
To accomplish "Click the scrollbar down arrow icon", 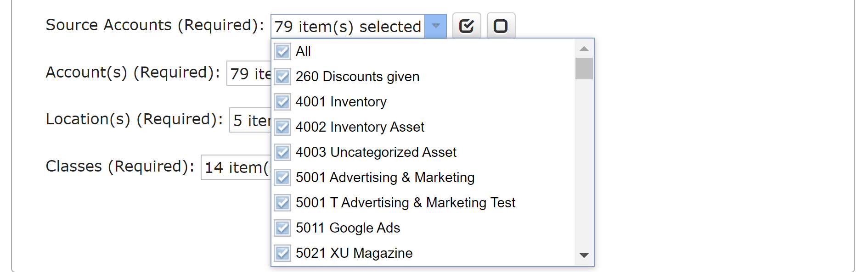I will (584, 255).
